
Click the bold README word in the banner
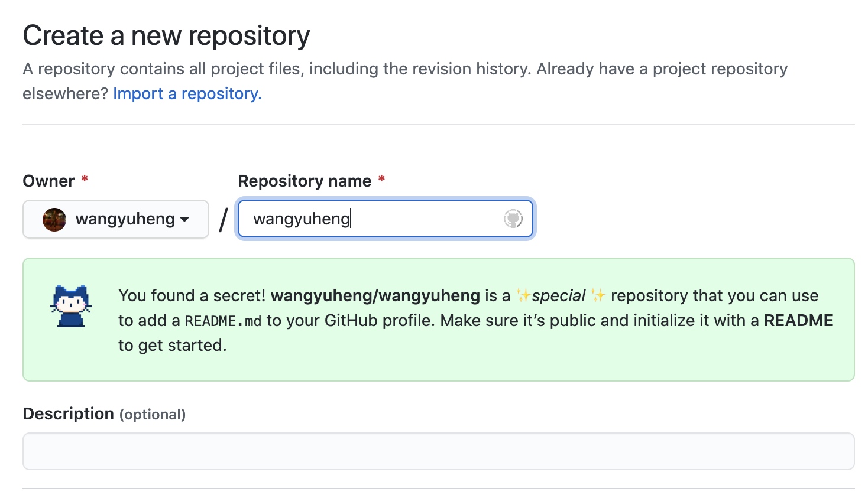[x=798, y=320]
